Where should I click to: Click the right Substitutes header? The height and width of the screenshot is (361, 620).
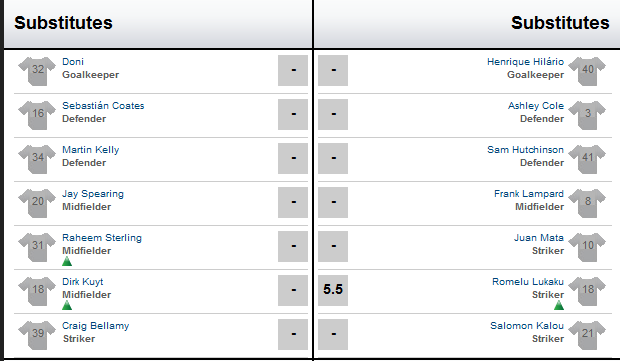click(x=560, y=23)
